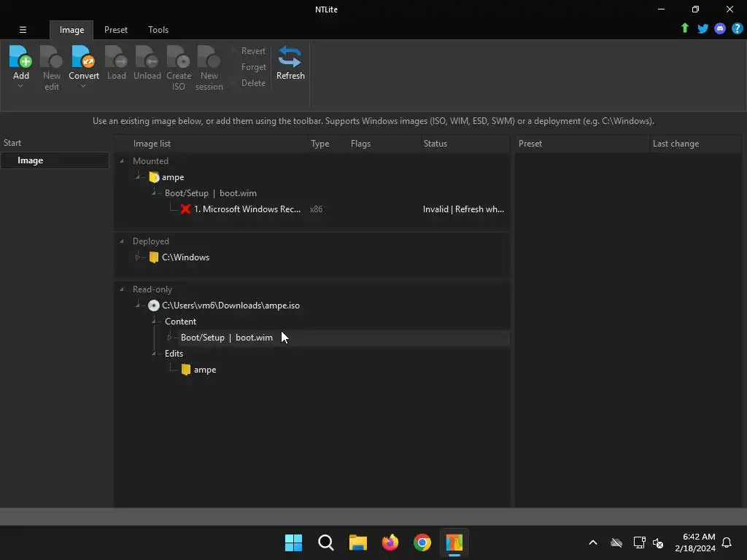Click the ampe.iso disc icon

[x=153, y=306]
